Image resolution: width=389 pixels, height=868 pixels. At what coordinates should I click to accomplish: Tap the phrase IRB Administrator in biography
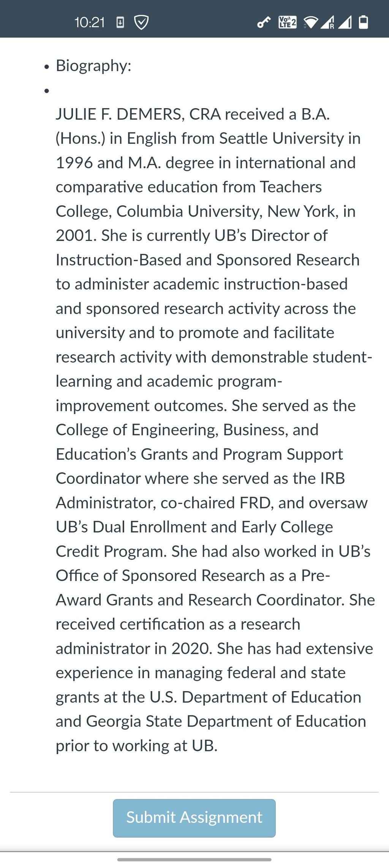tap(200, 490)
